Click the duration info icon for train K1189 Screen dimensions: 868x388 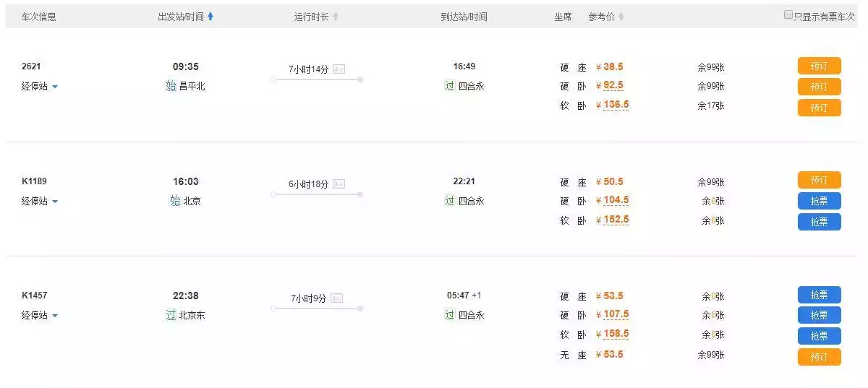339,184
